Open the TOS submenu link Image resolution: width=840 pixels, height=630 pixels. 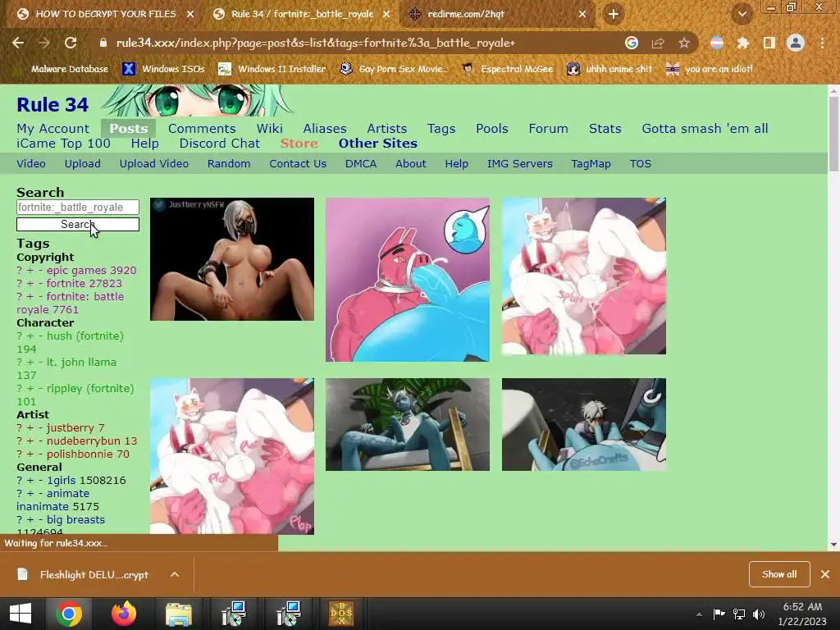640,164
